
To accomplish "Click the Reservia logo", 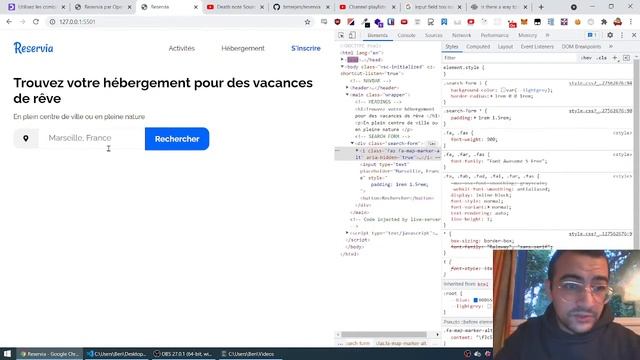I will point(33,48).
